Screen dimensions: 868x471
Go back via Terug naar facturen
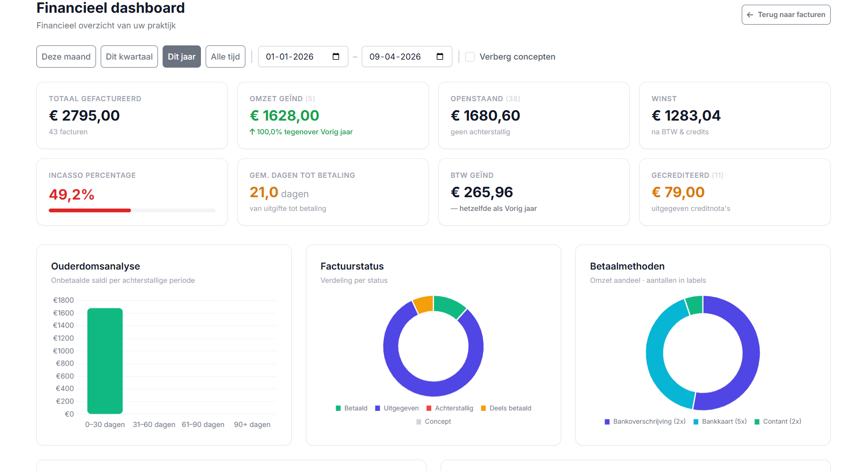point(786,15)
